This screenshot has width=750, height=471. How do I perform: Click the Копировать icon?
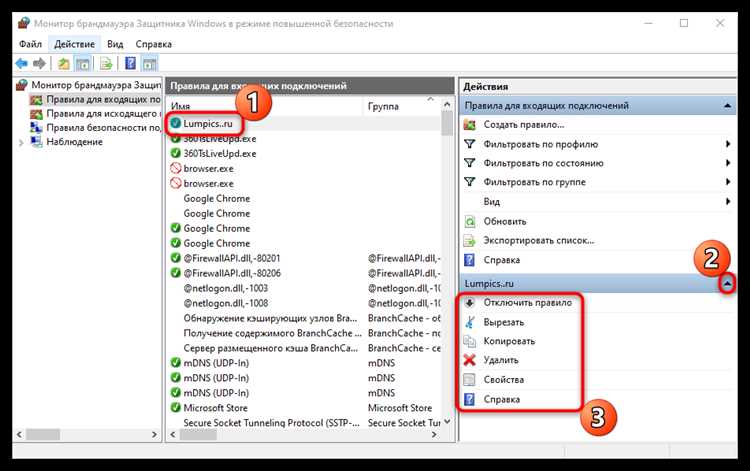[470, 341]
